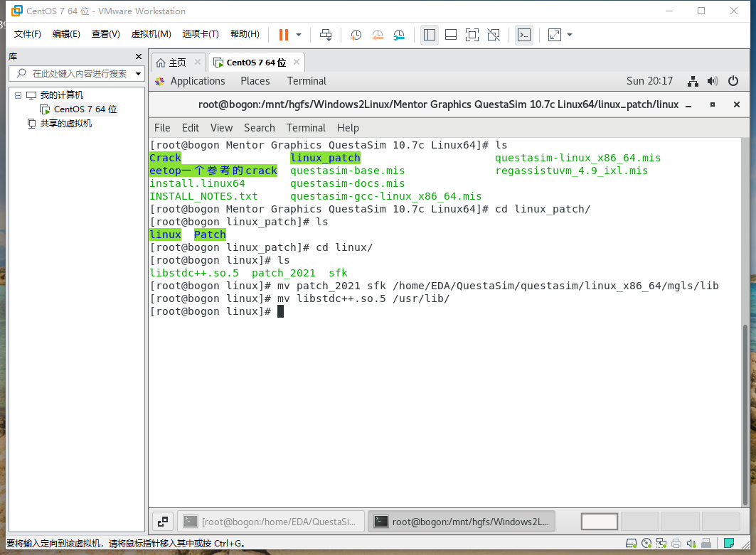Click the sound card status icon

(x=691, y=544)
